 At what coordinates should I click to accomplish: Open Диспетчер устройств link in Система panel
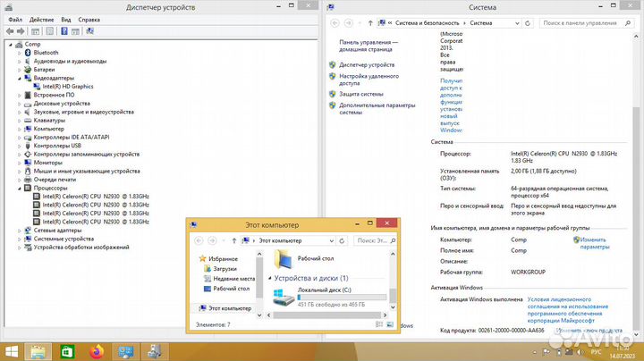367,65
